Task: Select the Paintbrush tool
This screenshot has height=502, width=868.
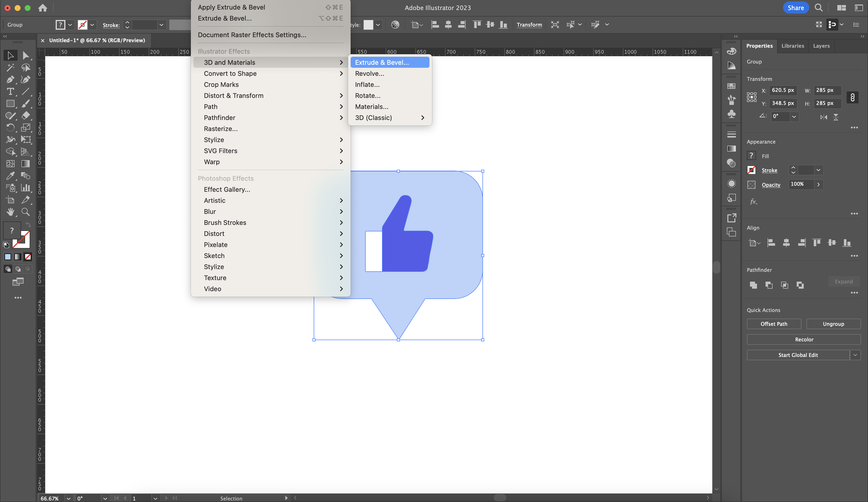Action: (25, 104)
